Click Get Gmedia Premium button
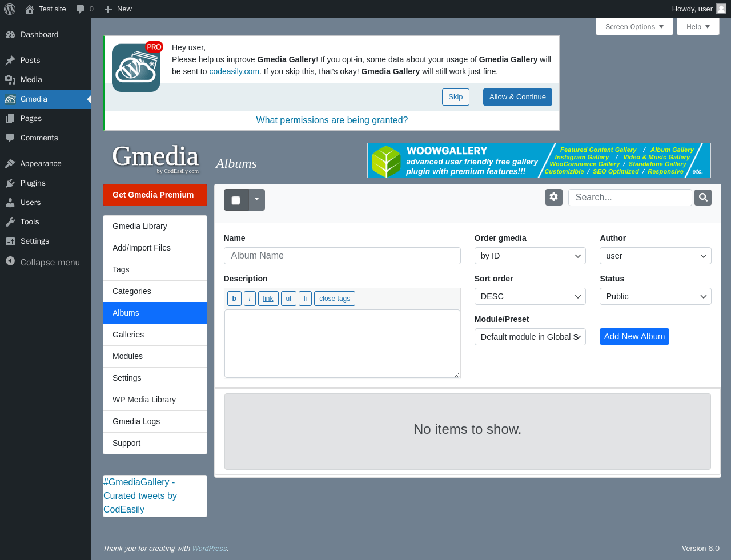 tap(155, 195)
